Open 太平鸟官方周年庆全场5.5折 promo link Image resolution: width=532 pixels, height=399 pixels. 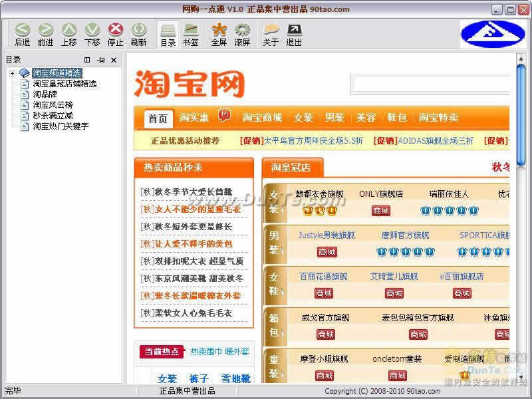pos(313,141)
